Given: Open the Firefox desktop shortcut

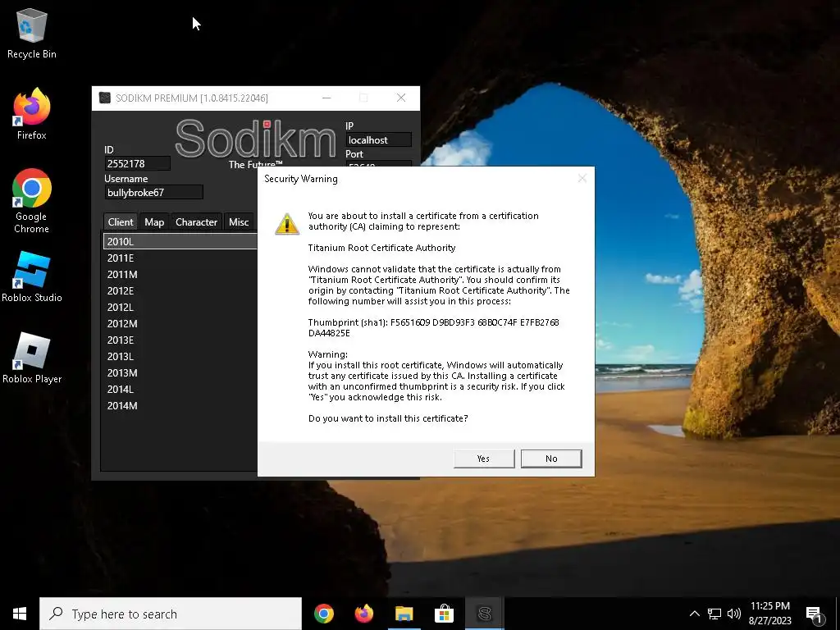Looking at the screenshot, I should pos(32,114).
